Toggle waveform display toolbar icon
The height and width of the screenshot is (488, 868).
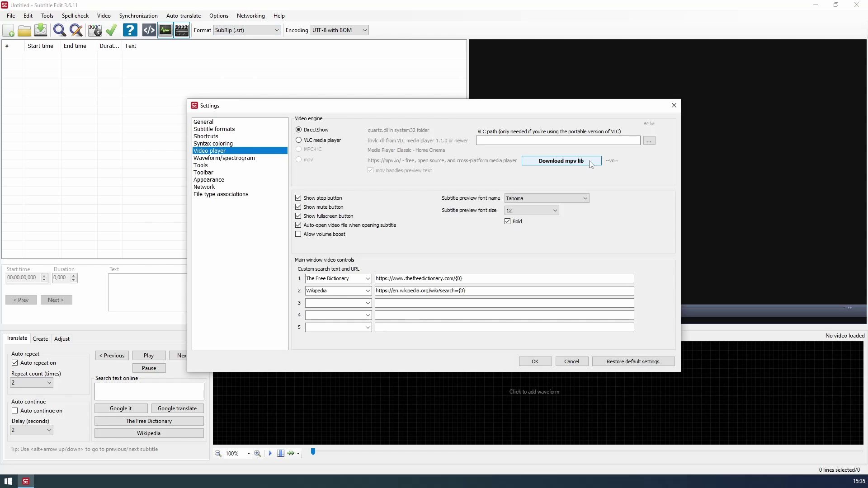[165, 30]
